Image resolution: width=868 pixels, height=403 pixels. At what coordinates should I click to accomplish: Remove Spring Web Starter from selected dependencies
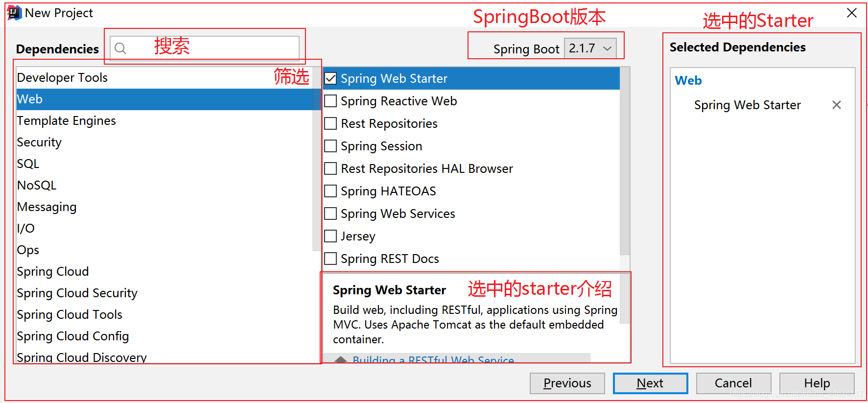[x=836, y=105]
